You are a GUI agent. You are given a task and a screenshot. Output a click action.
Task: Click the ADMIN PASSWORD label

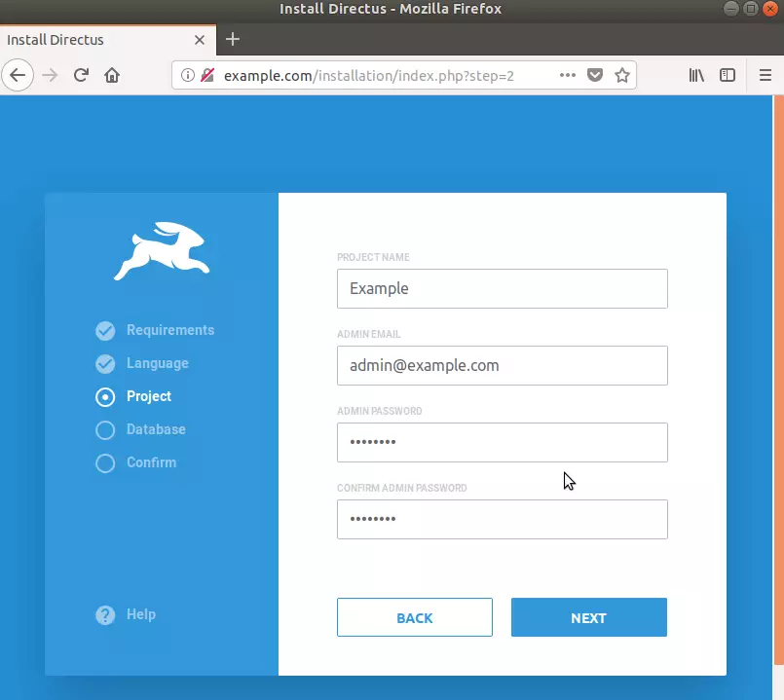point(380,412)
